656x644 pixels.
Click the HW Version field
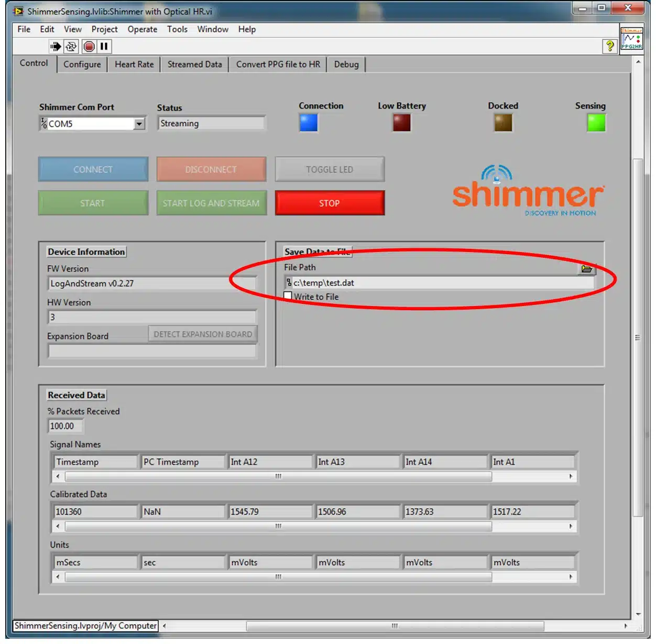pyautogui.click(x=152, y=317)
